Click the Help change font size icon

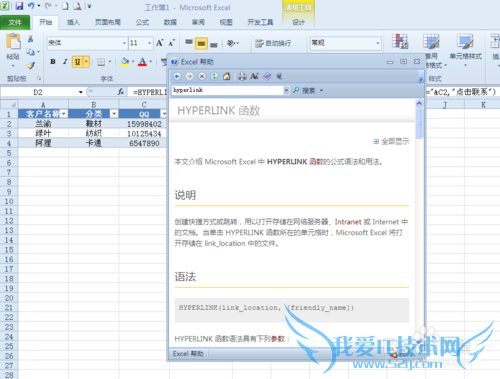point(254,76)
